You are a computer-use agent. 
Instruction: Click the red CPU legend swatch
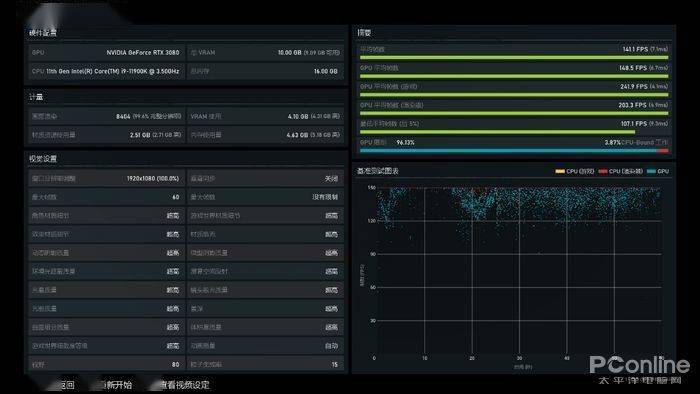pyautogui.click(x=603, y=171)
